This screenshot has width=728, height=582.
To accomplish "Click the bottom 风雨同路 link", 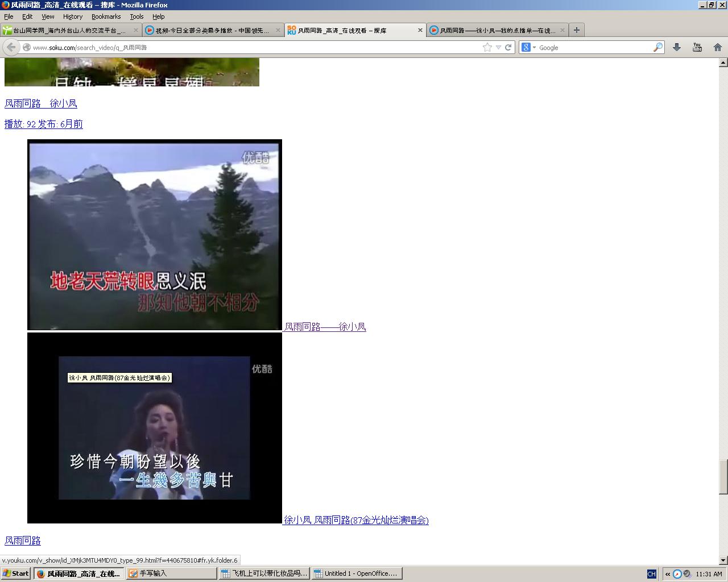I will pos(23,541).
